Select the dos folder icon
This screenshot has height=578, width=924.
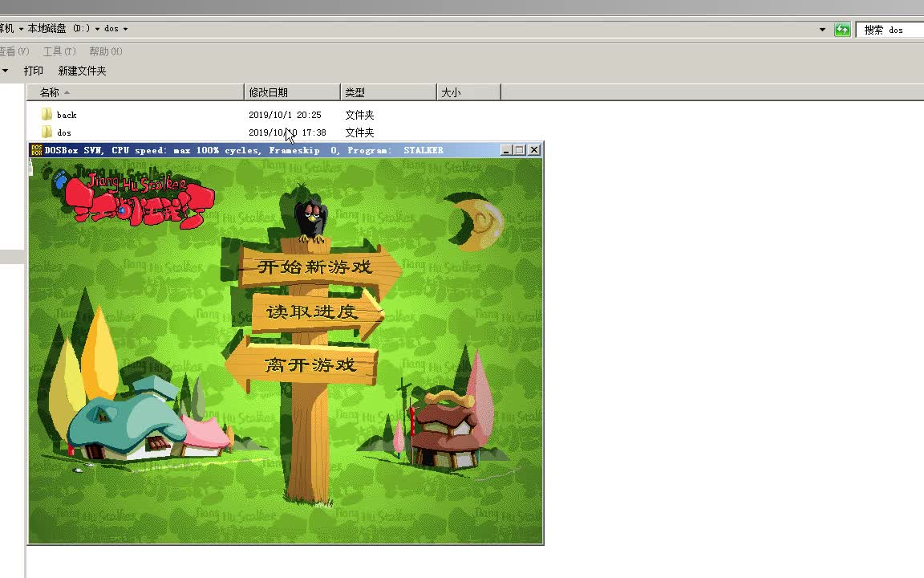pos(47,132)
